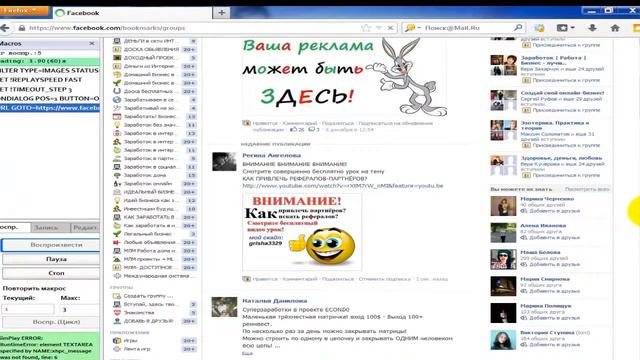Open the comments icon under the ad post

(311, 129)
